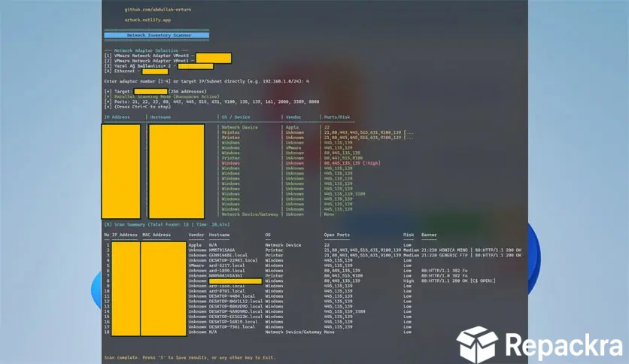629x364 pixels.
Task: Click the IP Address column header in live table
Action: point(117,117)
